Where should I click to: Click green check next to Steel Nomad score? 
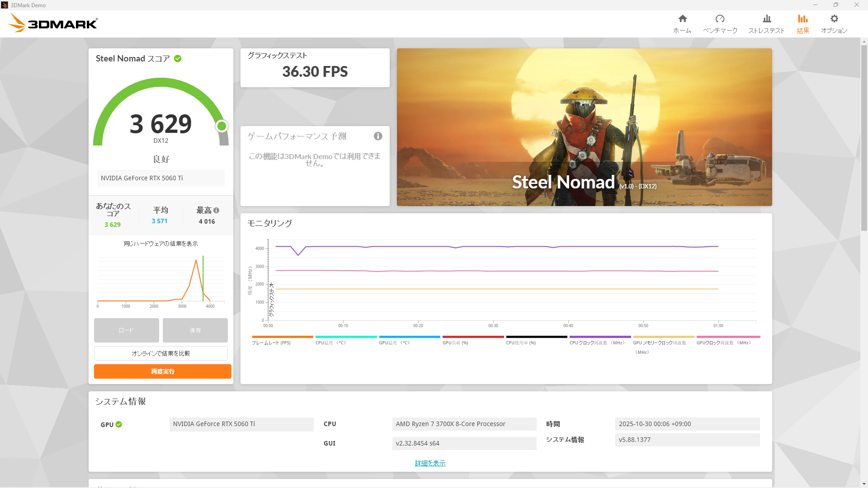point(178,59)
